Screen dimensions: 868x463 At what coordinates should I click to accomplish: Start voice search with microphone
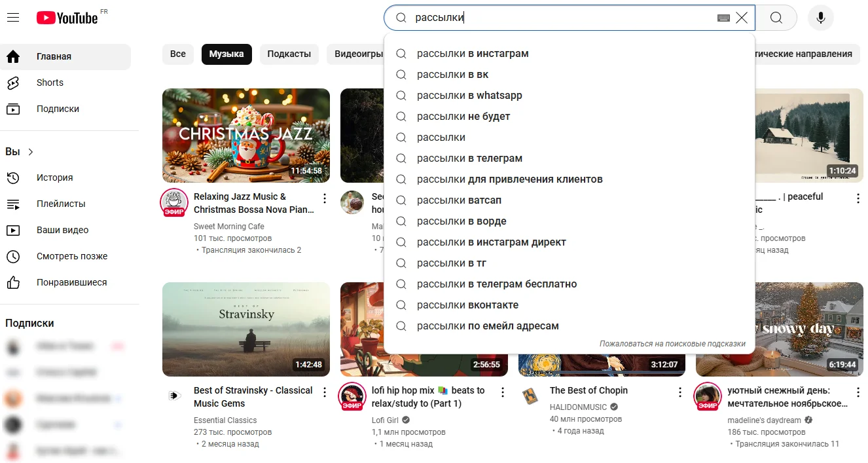tap(820, 18)
